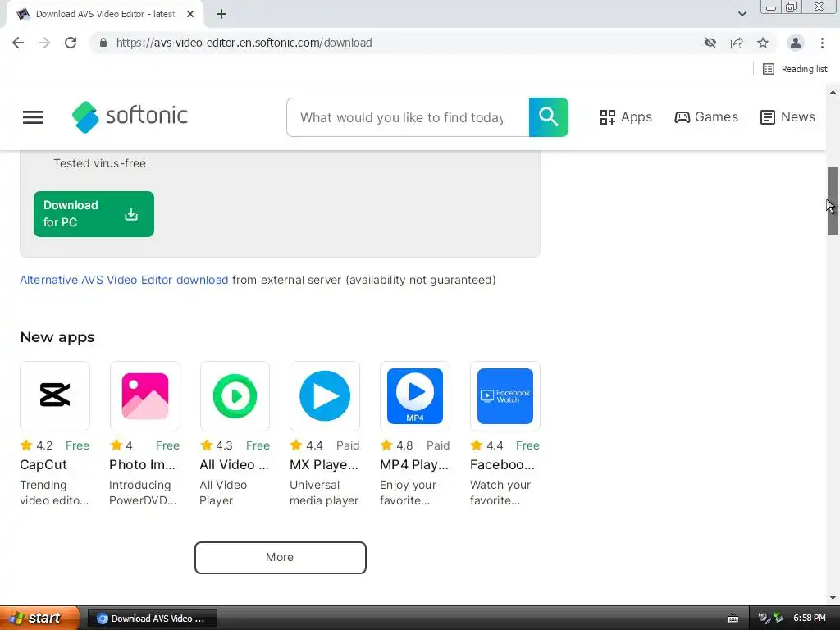Open the Photo Im... pink image icon

[x=145, y=396]
